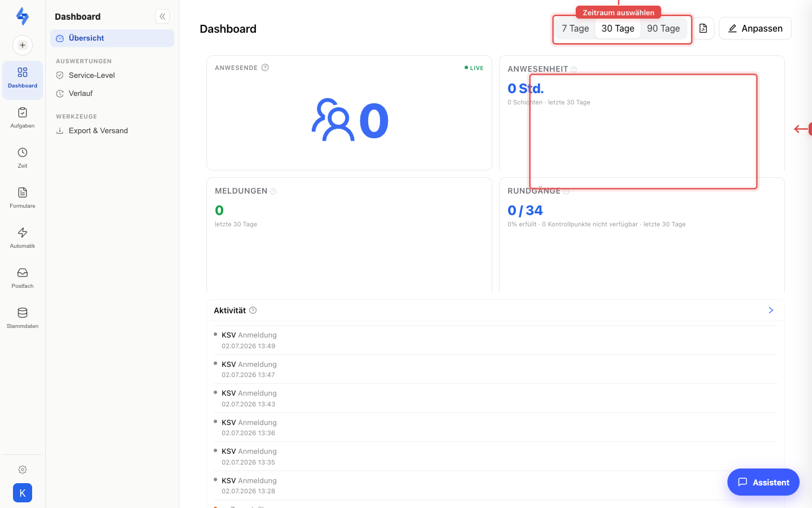Show help for Anwesende card

point(265,68)
